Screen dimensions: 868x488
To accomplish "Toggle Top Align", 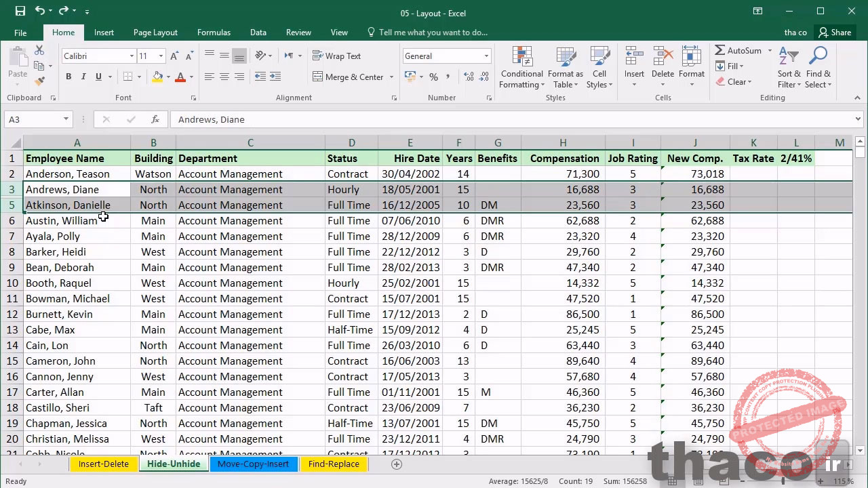I will point(209,56).
